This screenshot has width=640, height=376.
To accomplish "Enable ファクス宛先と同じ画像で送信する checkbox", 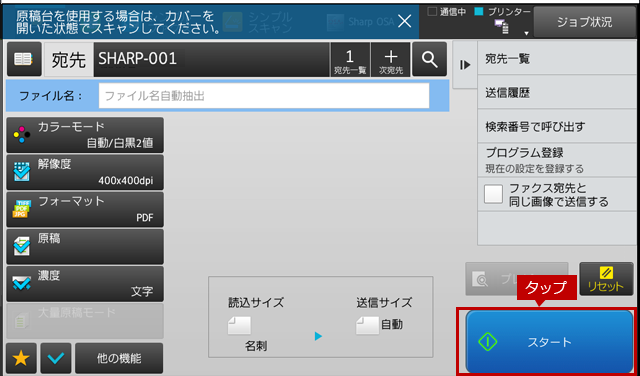I will [493, 194].
